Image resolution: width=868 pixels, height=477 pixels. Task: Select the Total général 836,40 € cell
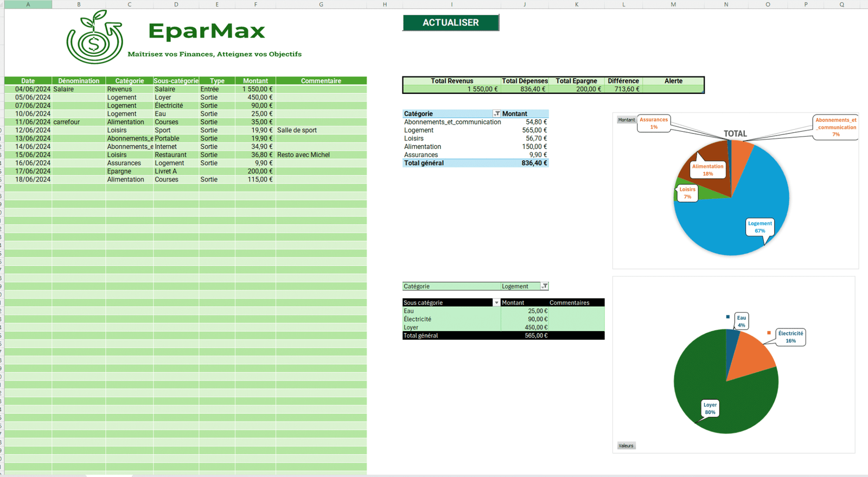525,163
